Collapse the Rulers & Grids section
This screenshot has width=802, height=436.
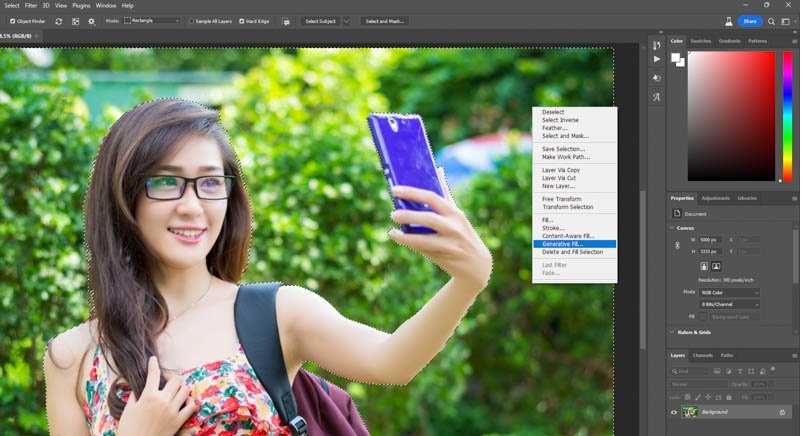click(x=672, y=332)
